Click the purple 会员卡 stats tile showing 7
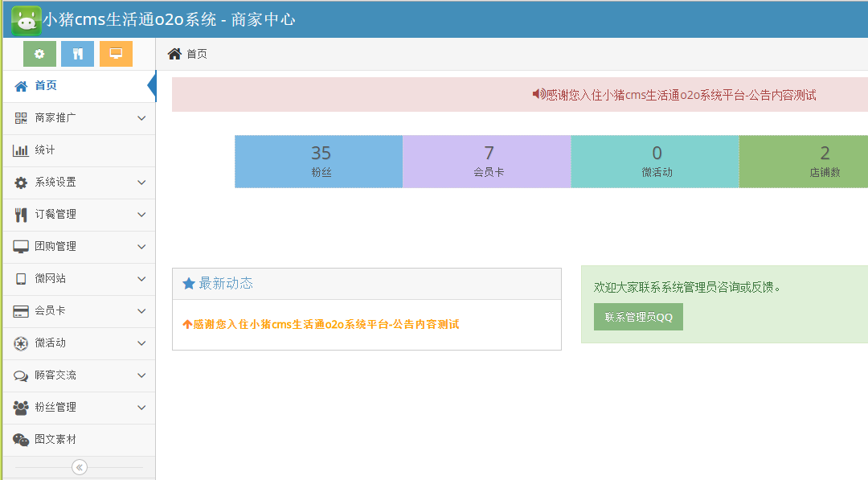The height and width of the screenshot is (480, 868). (x=487, y=161)
